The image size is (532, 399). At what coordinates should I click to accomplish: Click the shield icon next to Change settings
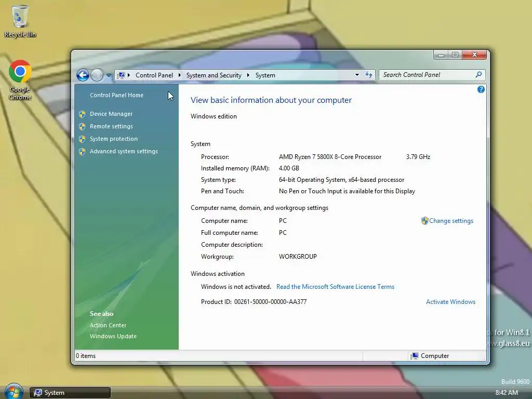[x=425, y=221]
